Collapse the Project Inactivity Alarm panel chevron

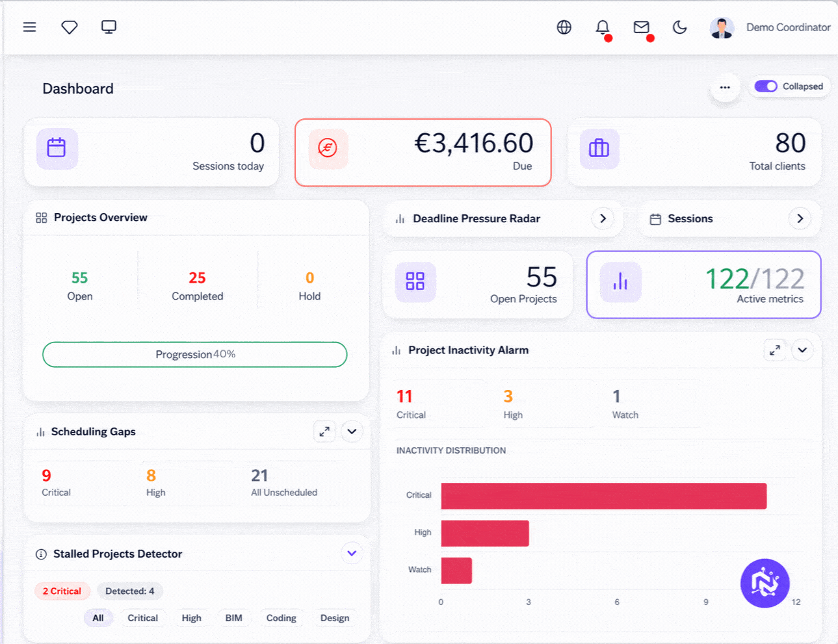802,350
